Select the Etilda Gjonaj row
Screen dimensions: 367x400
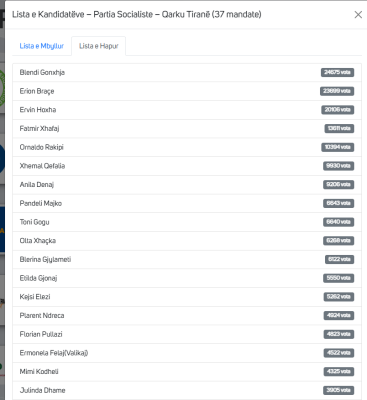[187, 278]
